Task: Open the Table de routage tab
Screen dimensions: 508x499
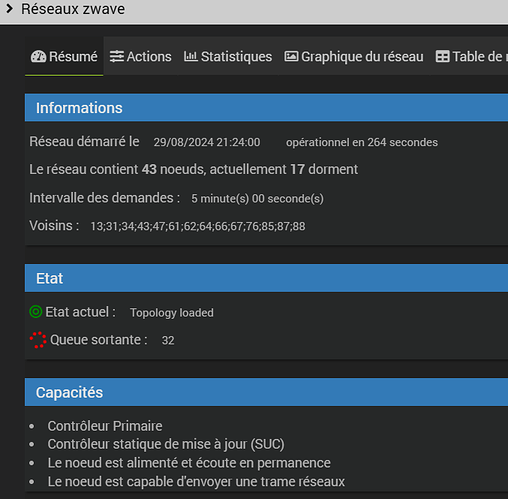Action: click(469, 56)
